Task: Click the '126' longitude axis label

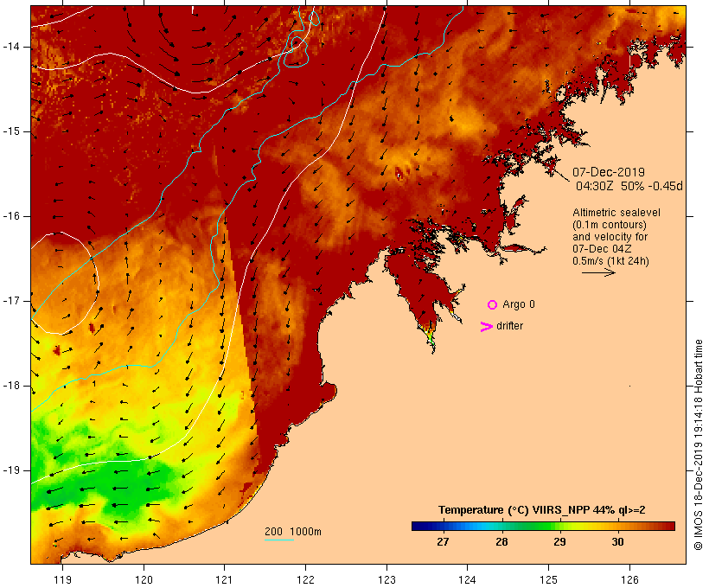Action: [x=629, y=580]
